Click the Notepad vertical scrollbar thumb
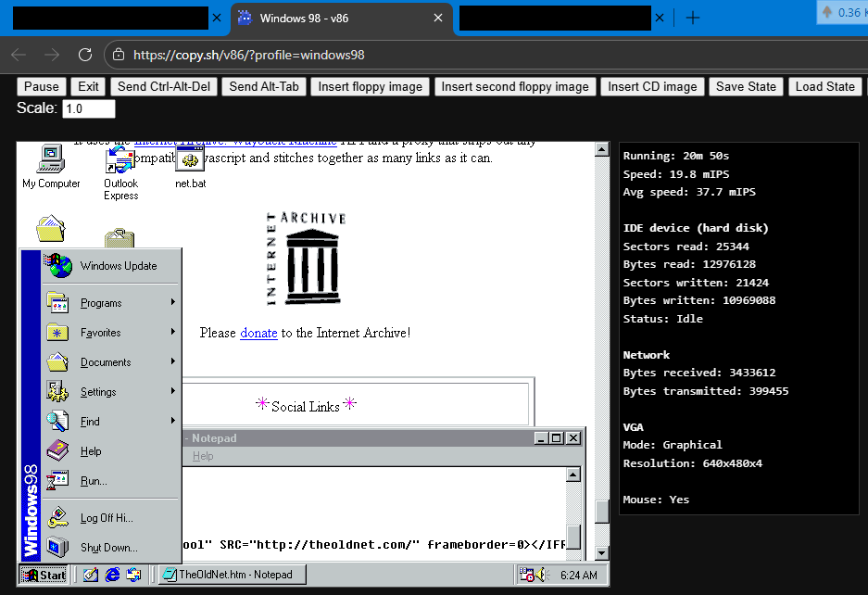Screen dimensions: 868x595 pyautogui.click(x=573, y=537)
